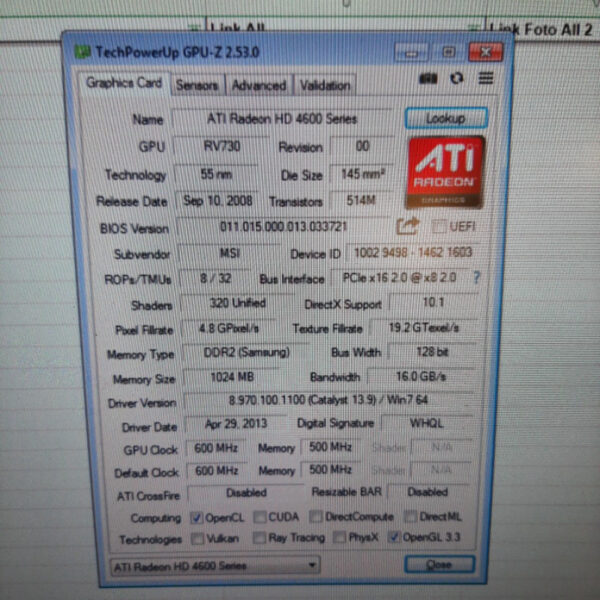Click the screenshot camera icon
The image size is (600, 600).
click(x=428, y=78)
